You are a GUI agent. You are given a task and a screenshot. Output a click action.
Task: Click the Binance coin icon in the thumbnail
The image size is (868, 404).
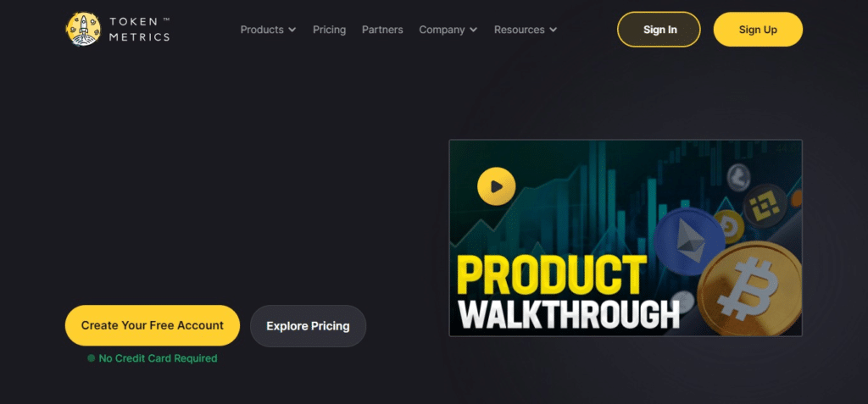[765, 206]
